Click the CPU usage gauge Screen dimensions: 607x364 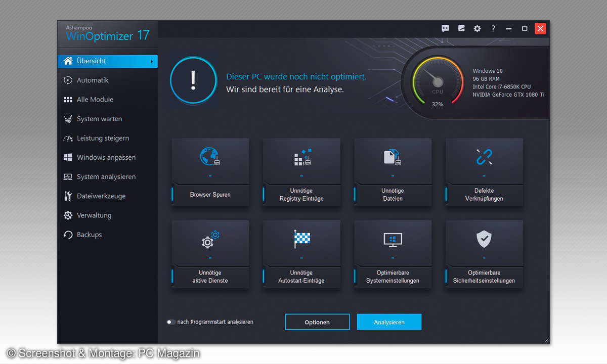[x=438, y=81]
